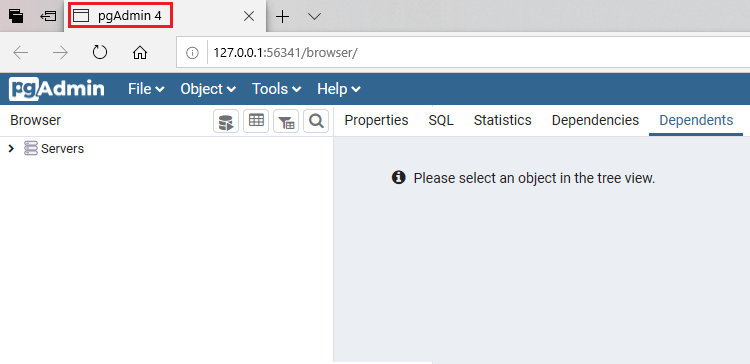Reload the page with refresh icon

point(99,53)
